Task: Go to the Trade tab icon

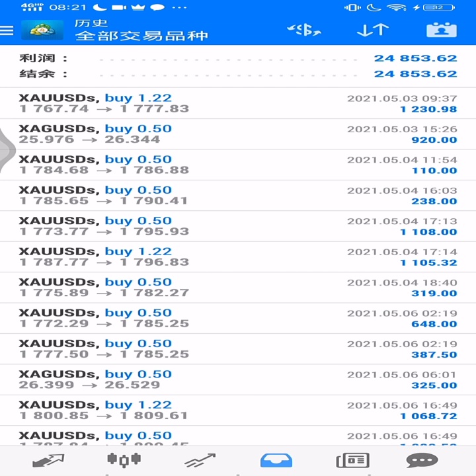Action: point(200,460)
